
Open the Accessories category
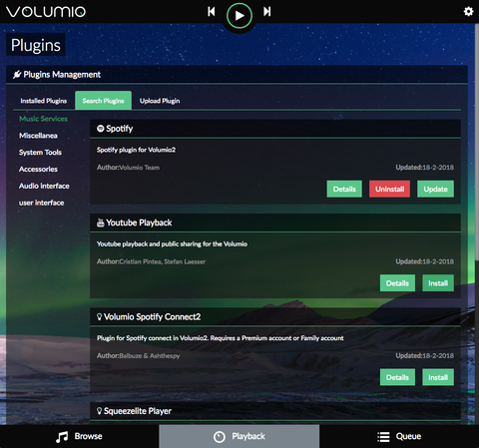point(38,169)
